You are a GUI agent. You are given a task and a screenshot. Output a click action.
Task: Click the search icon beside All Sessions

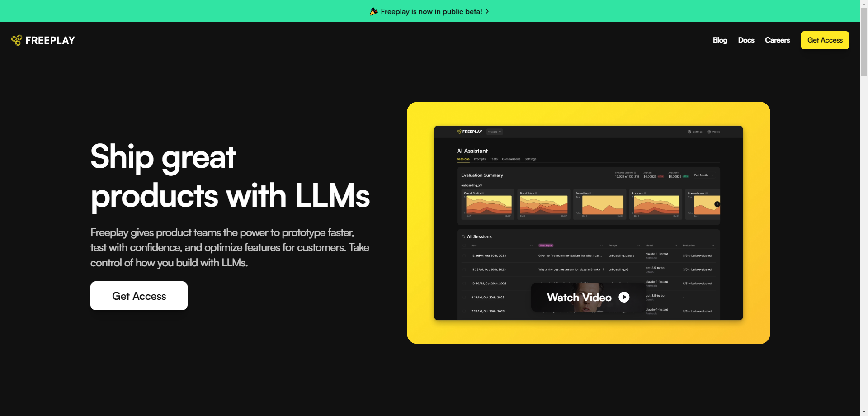point(463,236)
